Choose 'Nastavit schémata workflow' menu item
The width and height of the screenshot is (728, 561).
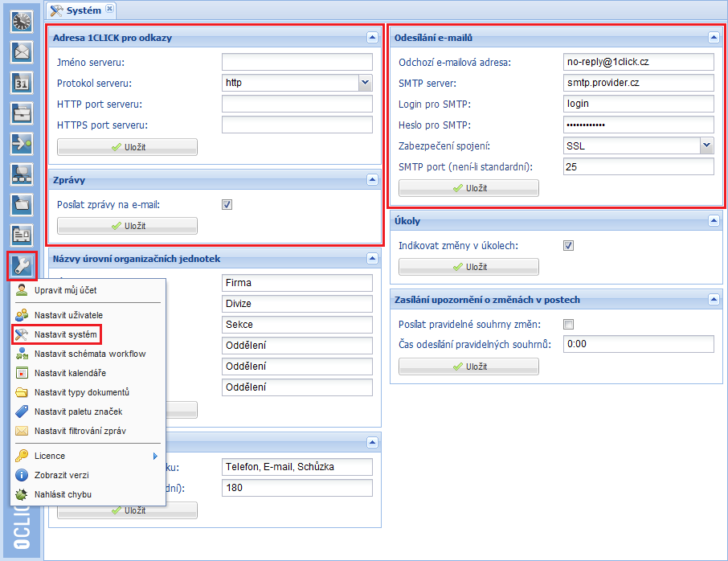click(x=89, y=354)
